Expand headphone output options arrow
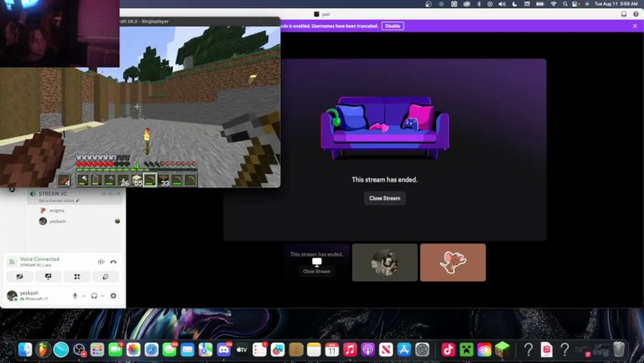Image resolution: width=644 pixels, height=363 pixels. tap(102, 296)
